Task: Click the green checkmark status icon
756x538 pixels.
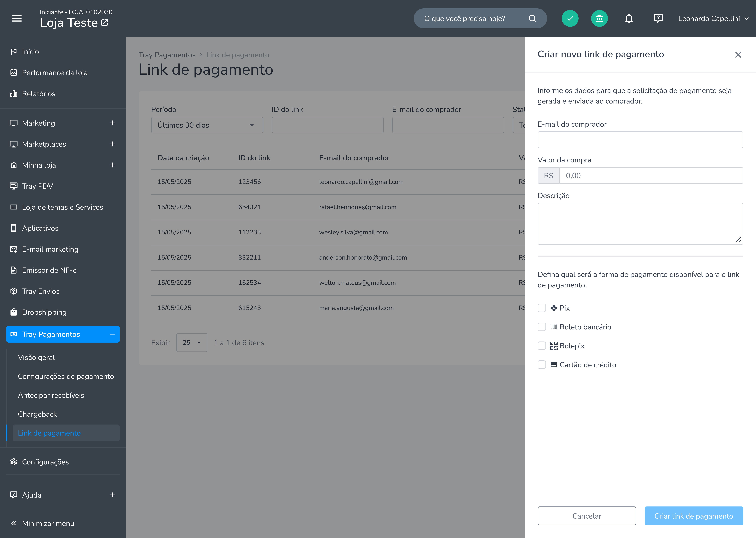Action: tap(570, 19)
